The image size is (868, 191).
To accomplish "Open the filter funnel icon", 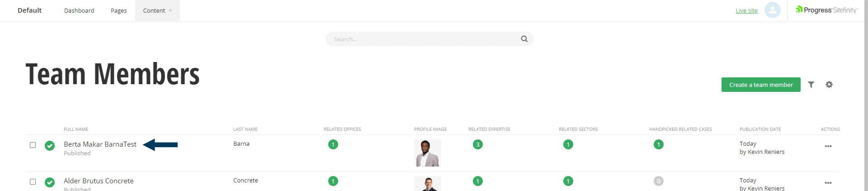I will (x=811, y=85).
